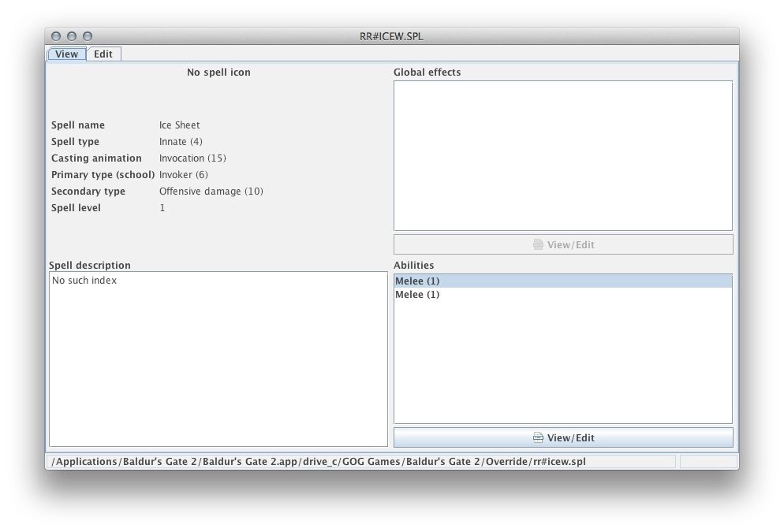
Task: Click the 'No spell icon' placeholder label
Action: point(218,73)
